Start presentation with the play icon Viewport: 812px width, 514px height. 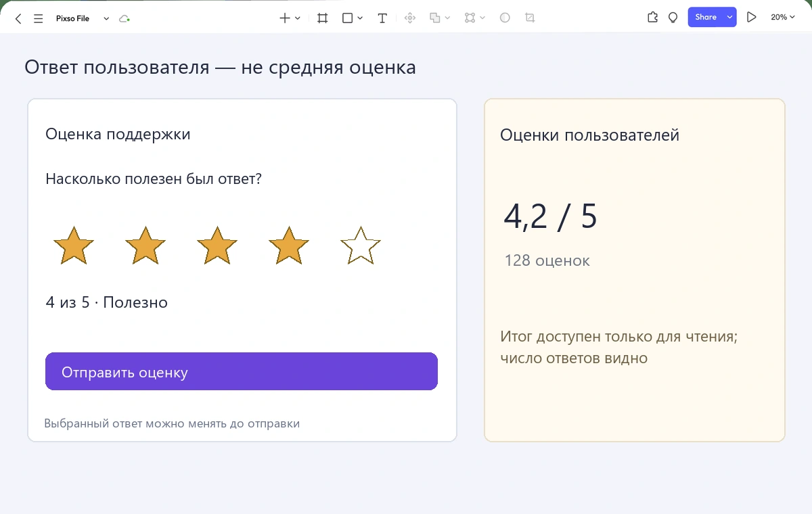(751, 18)
